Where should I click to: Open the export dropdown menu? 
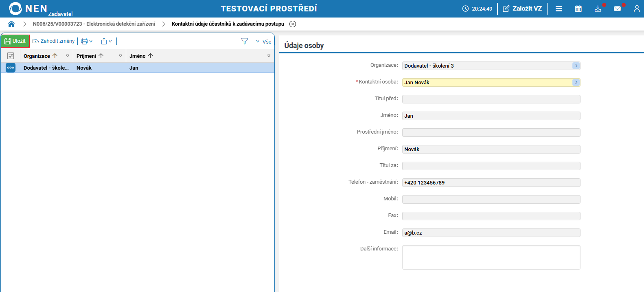[106, 41]
